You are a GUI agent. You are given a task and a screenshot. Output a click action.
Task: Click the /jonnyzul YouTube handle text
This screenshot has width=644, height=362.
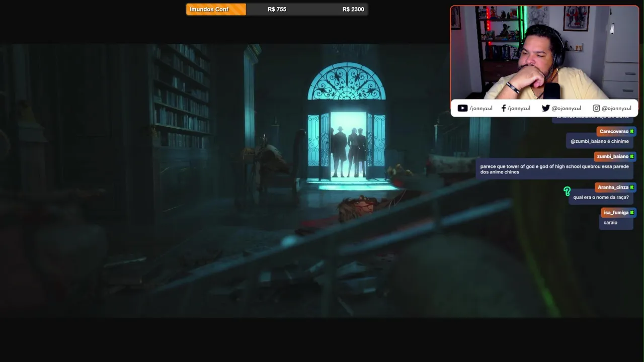pos(481,108)
